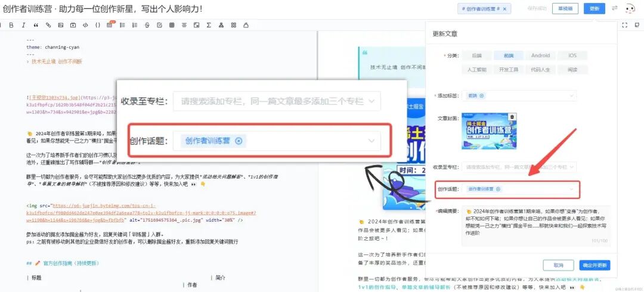The image size is (644, 292).
Task: Select the 代码人生 category
Action: 540,69
